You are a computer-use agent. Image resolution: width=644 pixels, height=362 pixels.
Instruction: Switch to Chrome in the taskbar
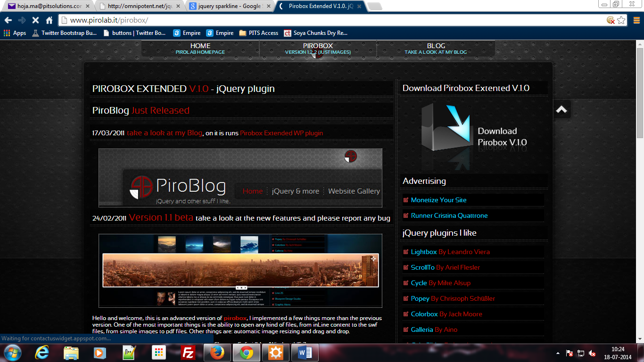pos(246,353)
